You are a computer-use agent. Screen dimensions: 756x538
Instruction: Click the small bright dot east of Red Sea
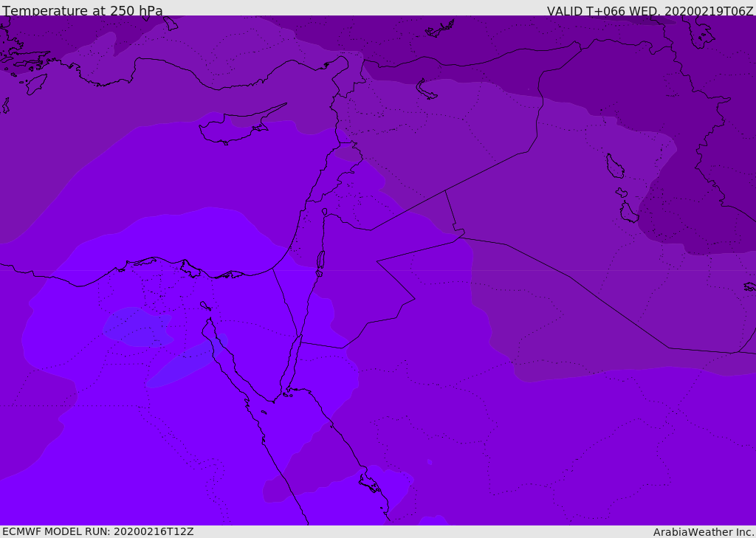click(x=430, y=462)
